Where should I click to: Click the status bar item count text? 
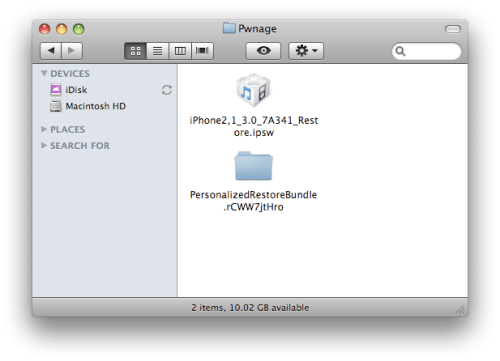[x=250, y=307]
